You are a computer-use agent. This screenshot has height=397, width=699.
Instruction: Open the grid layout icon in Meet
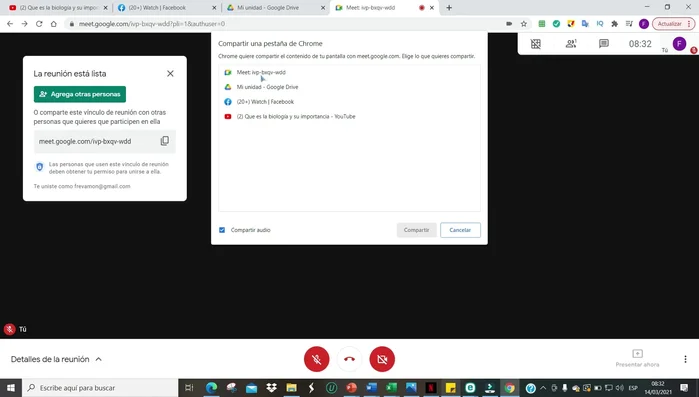click(536, 44)
